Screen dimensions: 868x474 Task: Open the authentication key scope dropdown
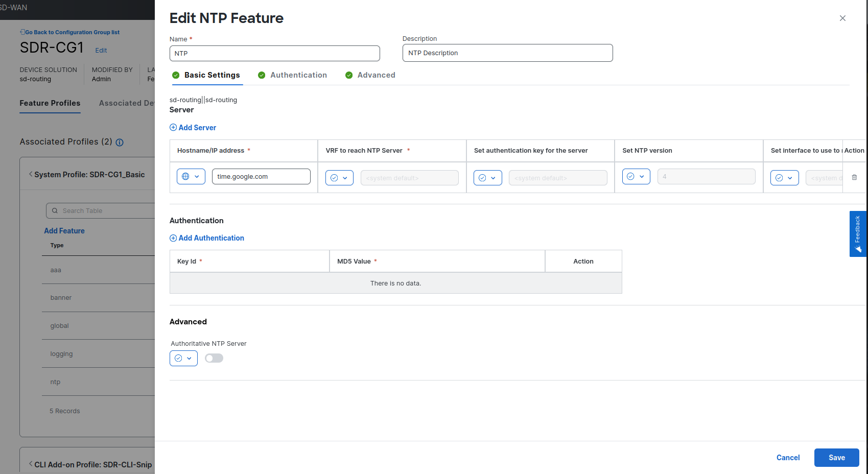487,178
